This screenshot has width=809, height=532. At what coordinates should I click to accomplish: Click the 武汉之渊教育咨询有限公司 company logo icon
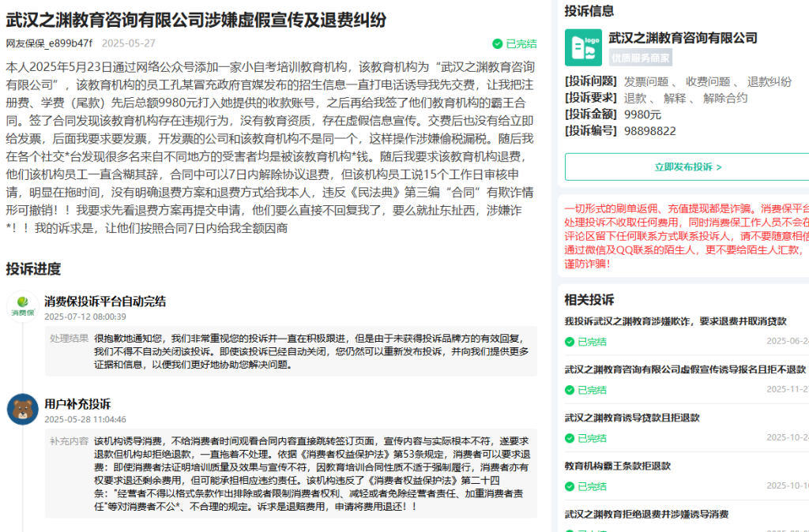[583, 47]
